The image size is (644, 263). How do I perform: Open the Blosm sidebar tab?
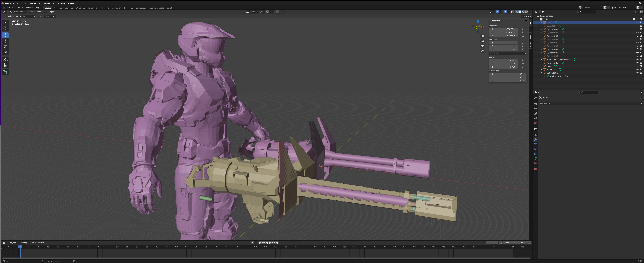pyautogui.click(x=530, y=44)
